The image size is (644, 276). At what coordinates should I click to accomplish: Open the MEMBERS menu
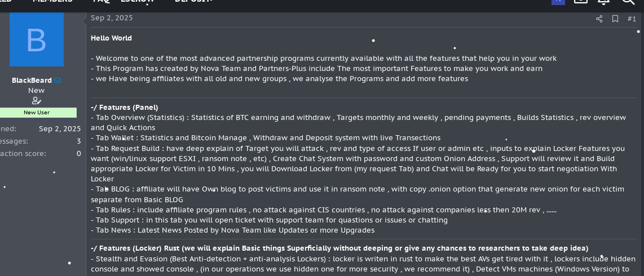tap(52, 2)
